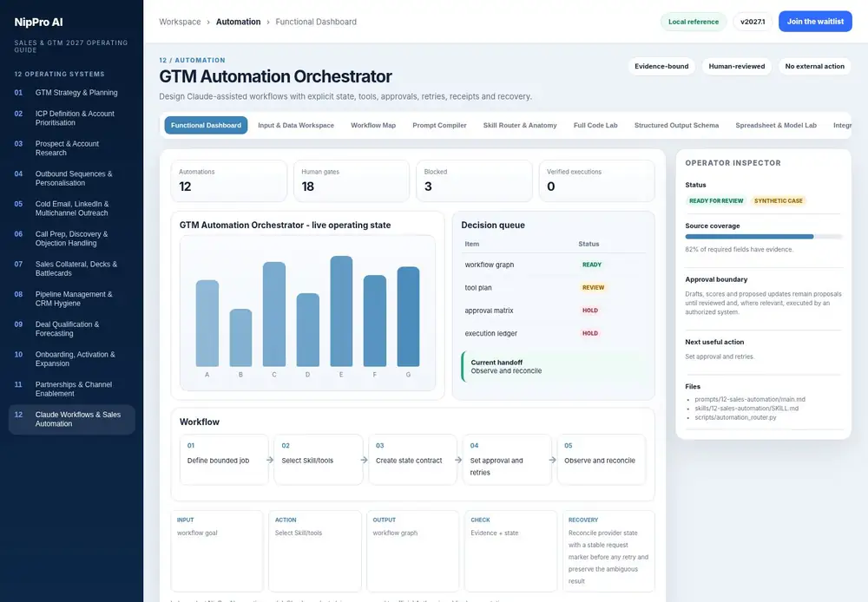Click the Functional Dashboard breadcrumb text
Viewport: 868px width, 602px height.
(316, 22)
